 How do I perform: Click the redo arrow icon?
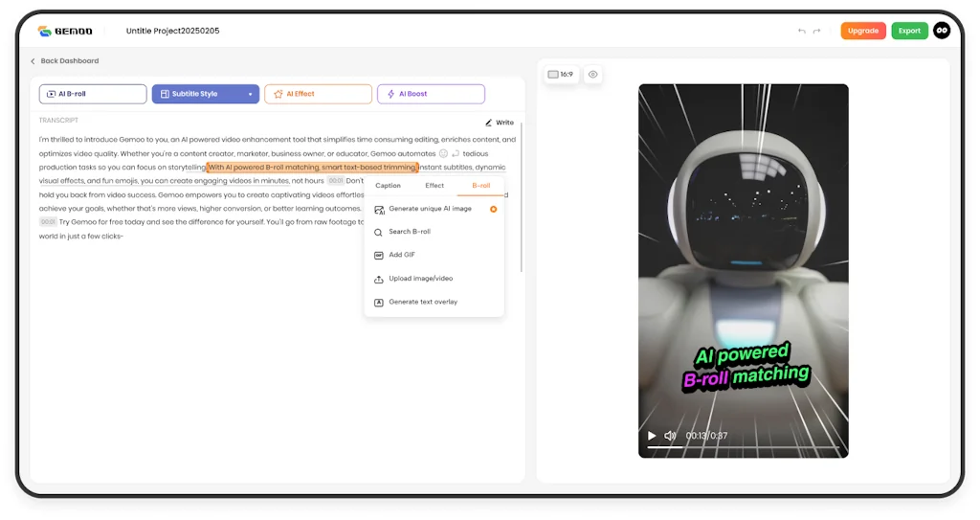pyautogui.click(x=817, y=31)
